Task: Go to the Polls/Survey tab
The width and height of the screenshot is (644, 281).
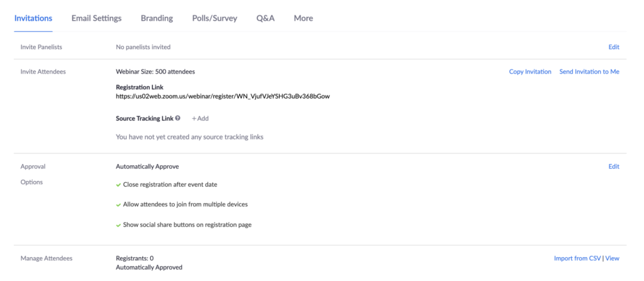Action: (x=215, y=18)
